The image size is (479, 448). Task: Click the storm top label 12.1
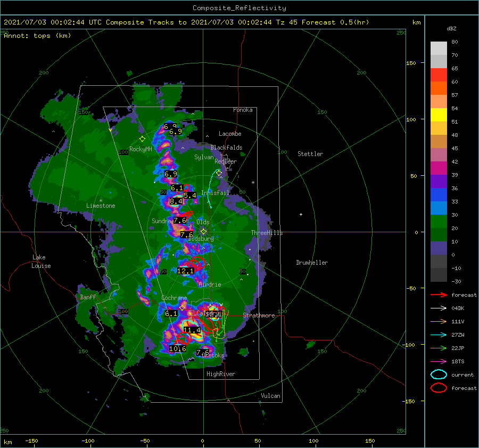(185, 271)
